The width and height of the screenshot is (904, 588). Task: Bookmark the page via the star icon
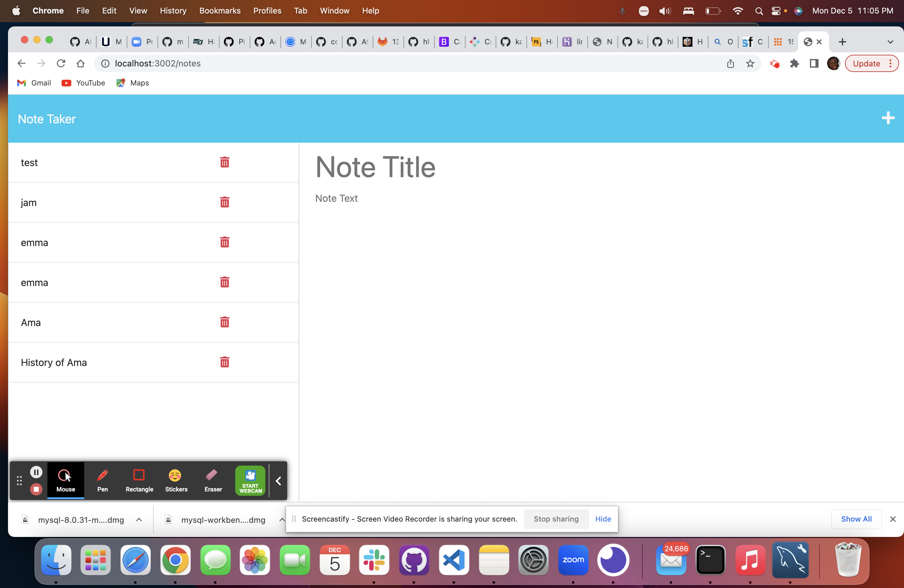point(750,63)
